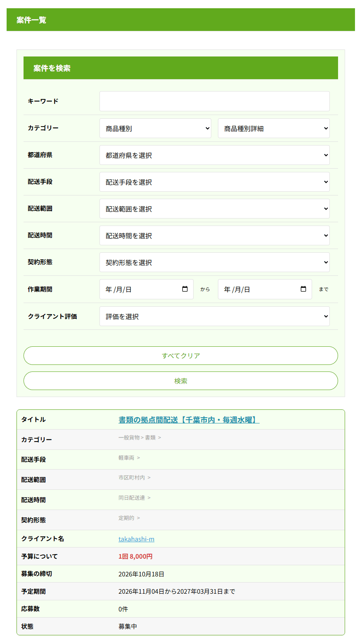The width and height of the screenshot is (362, 644).
Task: Open calendar picker icon for start date
Action: (185, 289)
